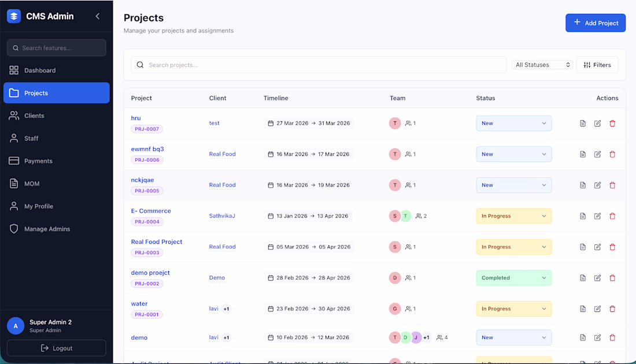Edit the demo proejct row

click(x=597, y=278)
